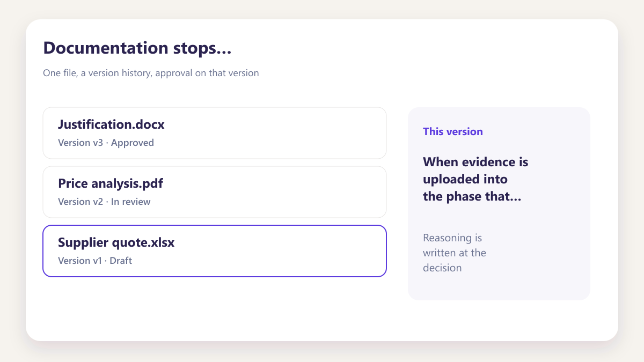
Task: Click the Version v2 label
Action: click(80, 202)
